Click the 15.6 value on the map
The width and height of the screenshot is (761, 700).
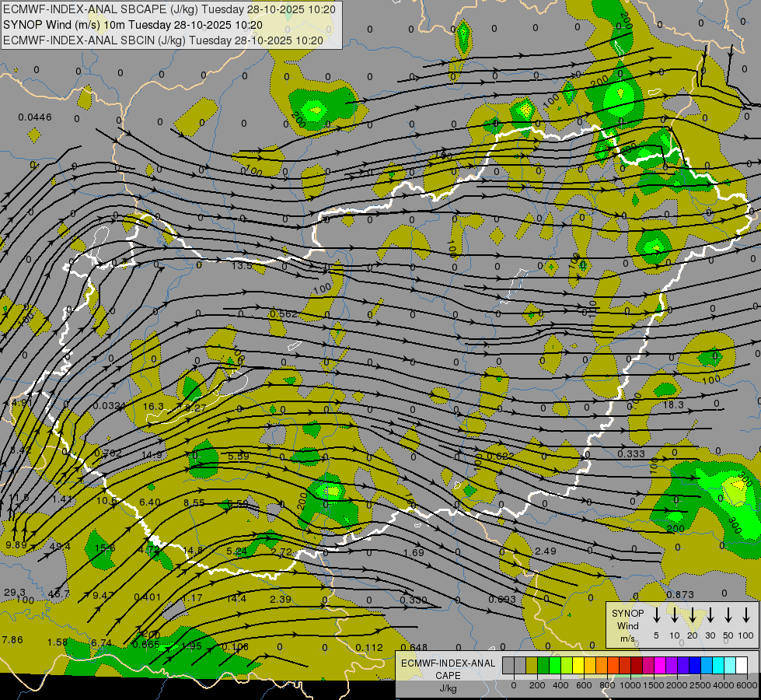click(105, 548)
